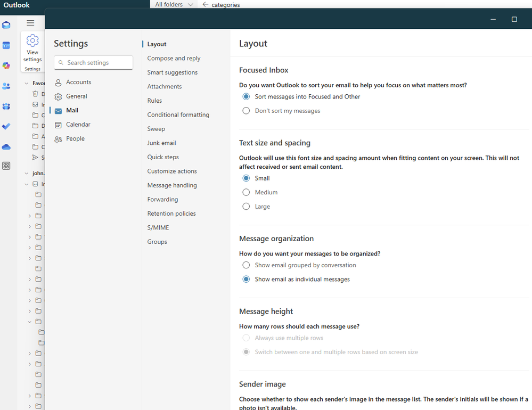Open S/MIME settings
This screenshot has width=532, height=410.
point(158,227)
